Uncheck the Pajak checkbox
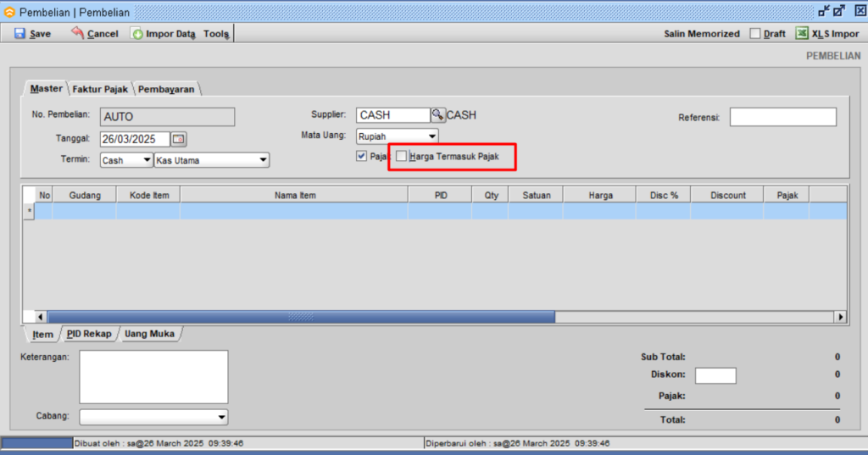Viewport: 868px width, 455px height. (x=362, y=157)
